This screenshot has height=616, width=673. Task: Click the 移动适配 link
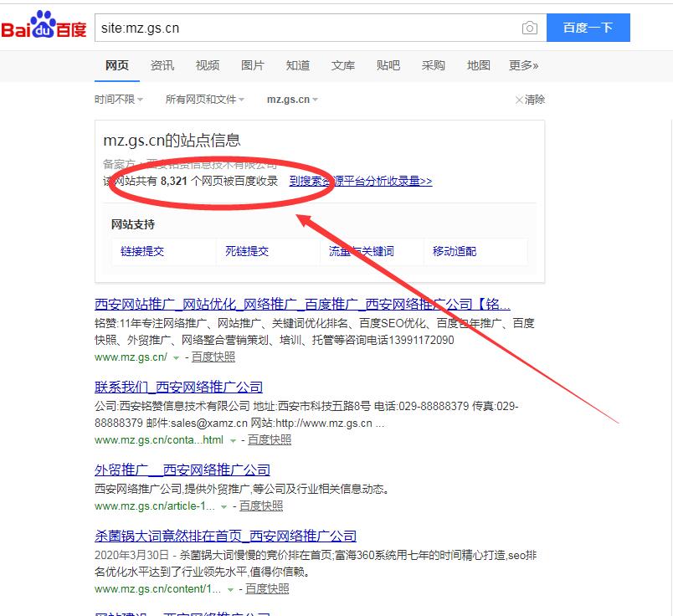point(455,251)
